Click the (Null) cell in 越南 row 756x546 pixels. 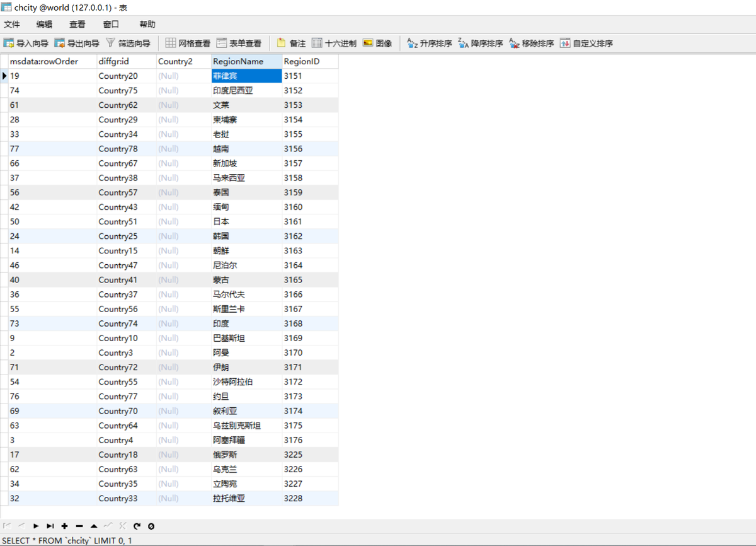tap(184, 149)
